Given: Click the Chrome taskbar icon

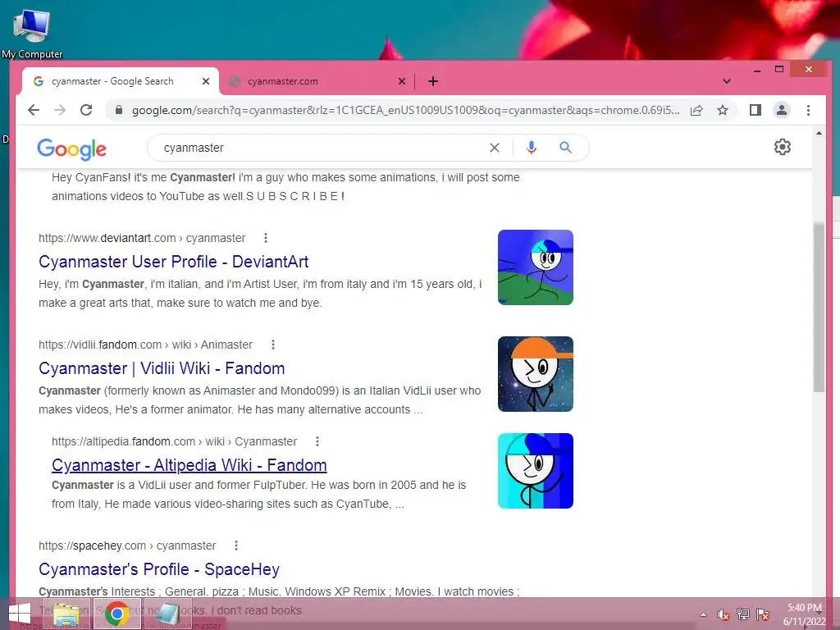Looking at the screenshot, I should [117, 614].
